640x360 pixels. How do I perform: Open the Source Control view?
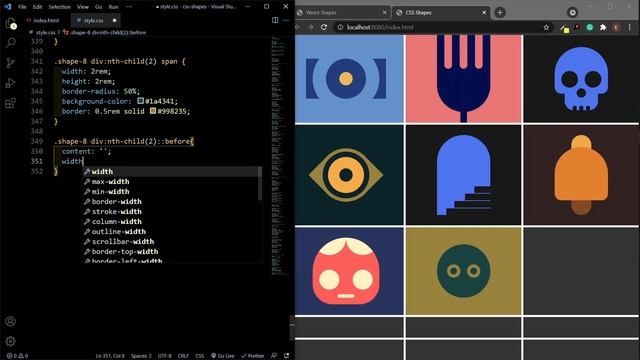[x=11, y=62]
